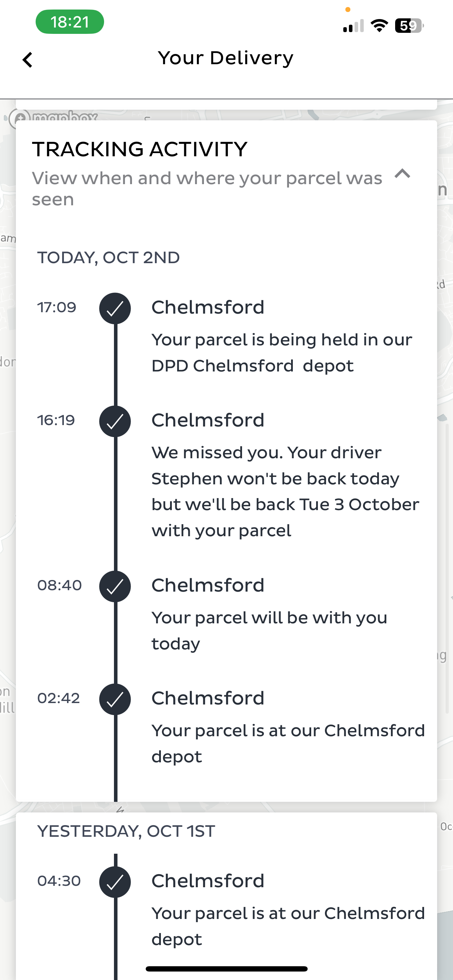The height and width of the screenshot is (980, 453).
Task: Tap the 04:30 checkmark status icon
Action: [x=115, y=882]
